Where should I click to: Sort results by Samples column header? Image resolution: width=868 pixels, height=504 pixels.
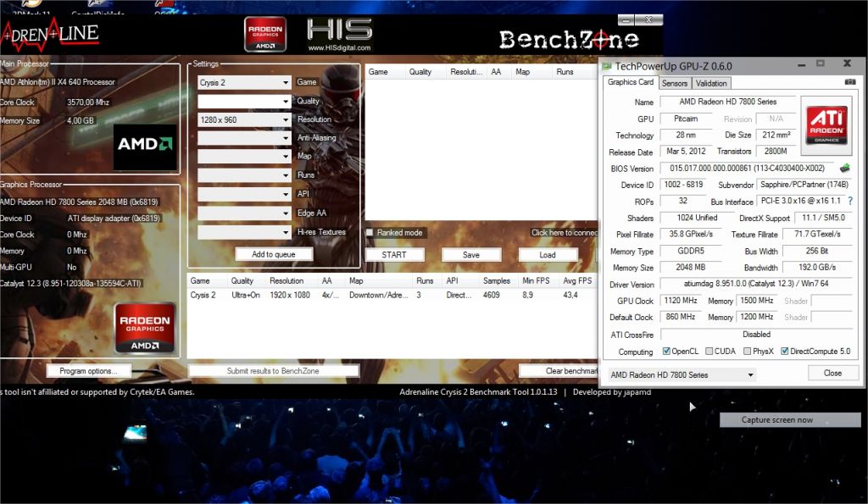coord(498,281)
